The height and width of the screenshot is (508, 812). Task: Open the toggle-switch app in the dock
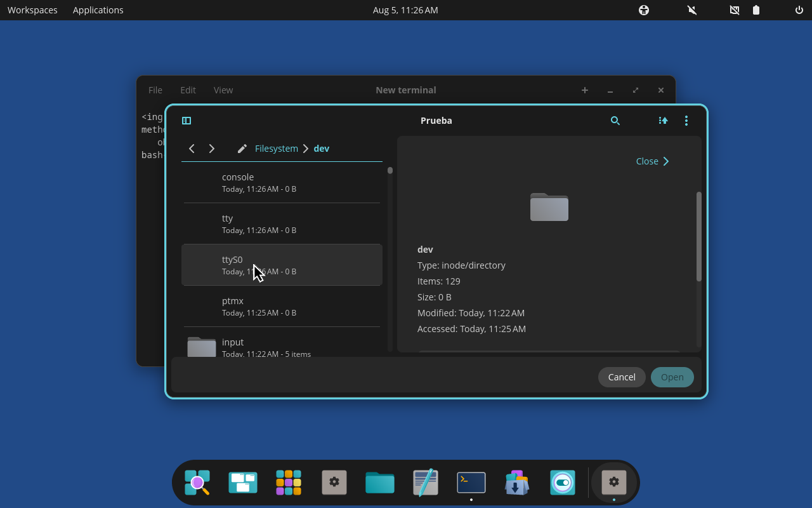click(563, 483)
